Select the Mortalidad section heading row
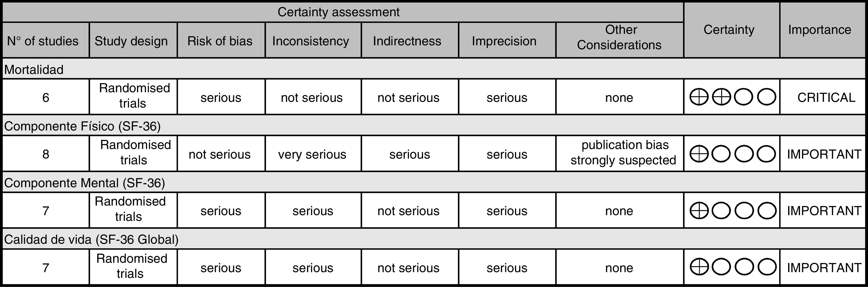This screenshot has height=287, width=868. pyautogui.click(x=34, y=69)
